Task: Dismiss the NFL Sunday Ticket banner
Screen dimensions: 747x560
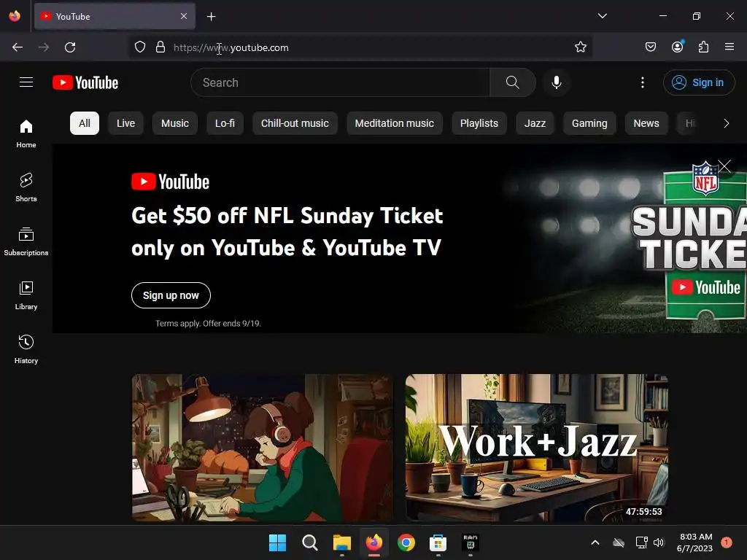Action: click(x=724, y=166)
